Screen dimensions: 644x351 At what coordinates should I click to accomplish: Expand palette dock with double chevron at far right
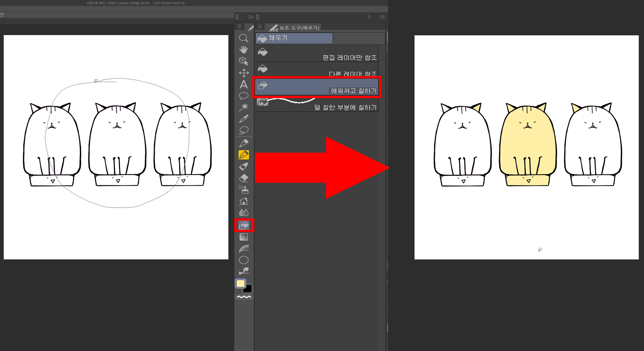point(382,17)
